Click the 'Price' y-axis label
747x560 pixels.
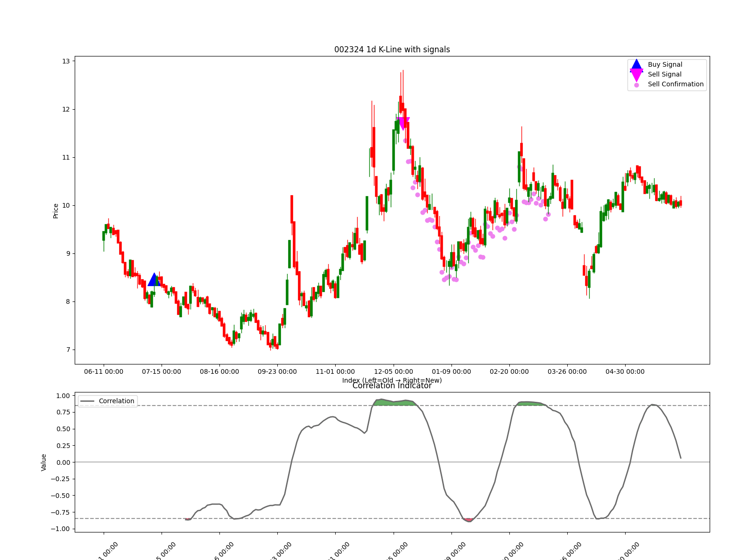[56, 210]
